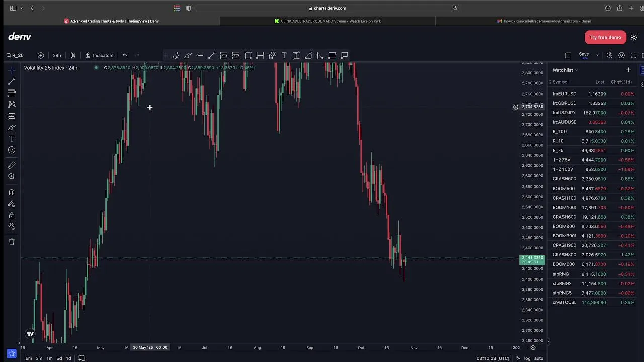Select 1d date range
The height and width of the screenshot is (362, 644).
(68, 358)
